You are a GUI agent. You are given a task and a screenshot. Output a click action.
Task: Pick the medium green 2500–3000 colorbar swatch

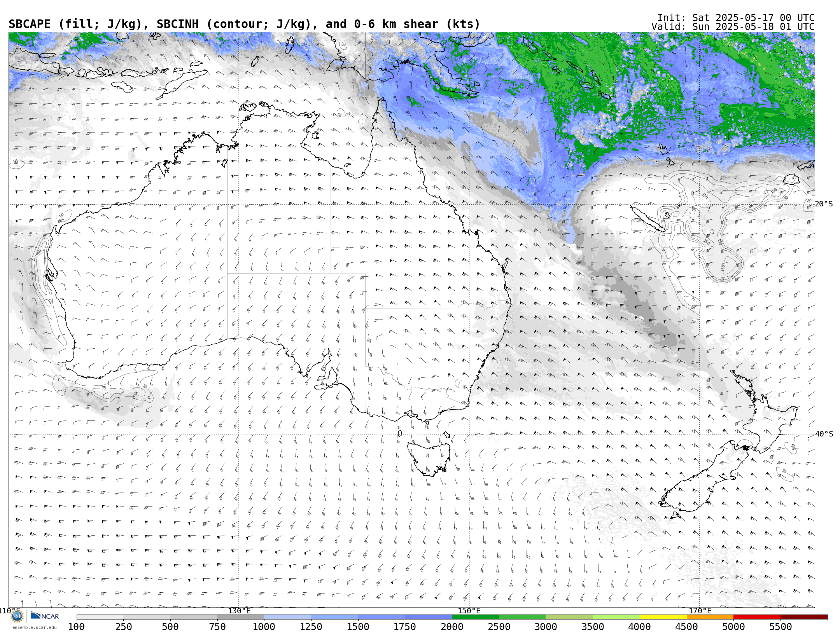point(522,617)
